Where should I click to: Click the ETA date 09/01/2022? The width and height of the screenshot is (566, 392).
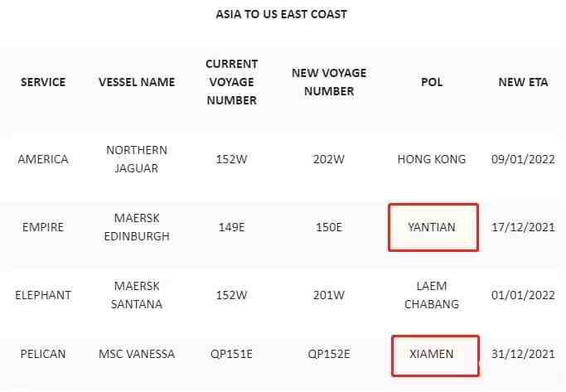click(x=523, y=159)
